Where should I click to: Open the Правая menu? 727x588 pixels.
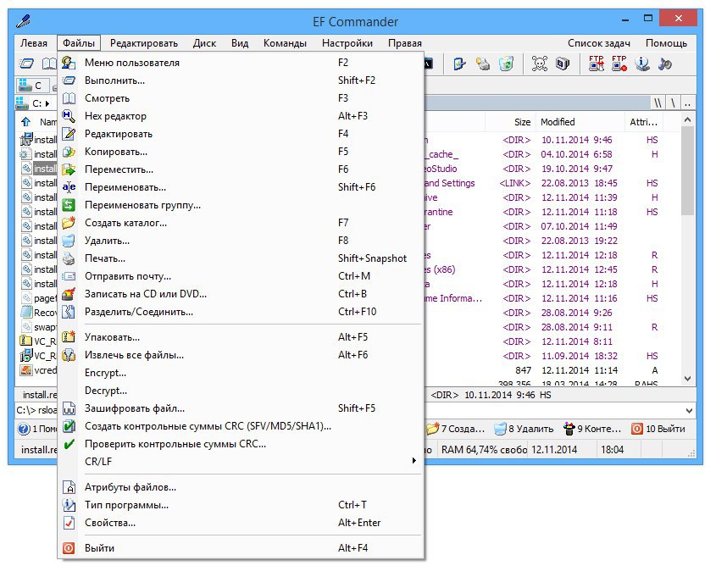(x=405, y=43)
